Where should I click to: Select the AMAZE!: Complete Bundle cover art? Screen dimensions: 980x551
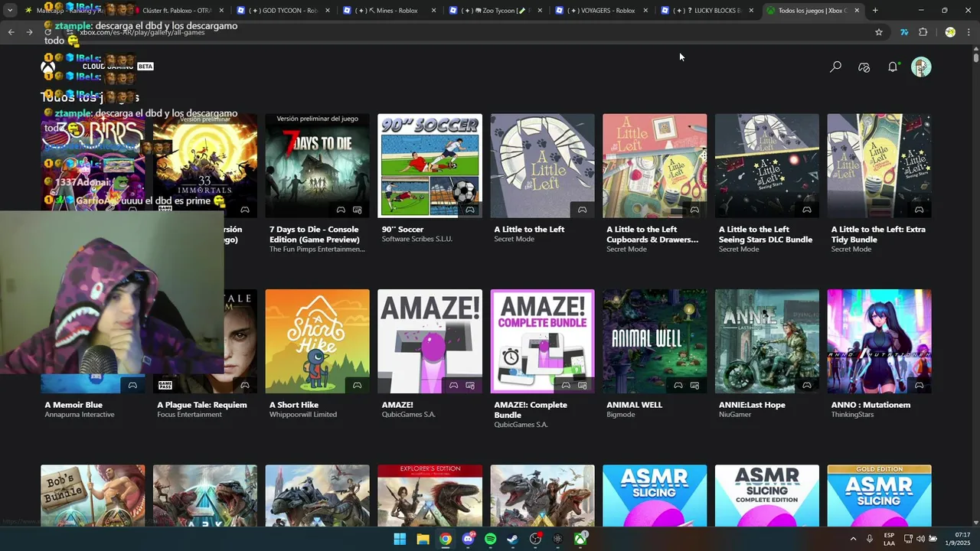[542, 341]
